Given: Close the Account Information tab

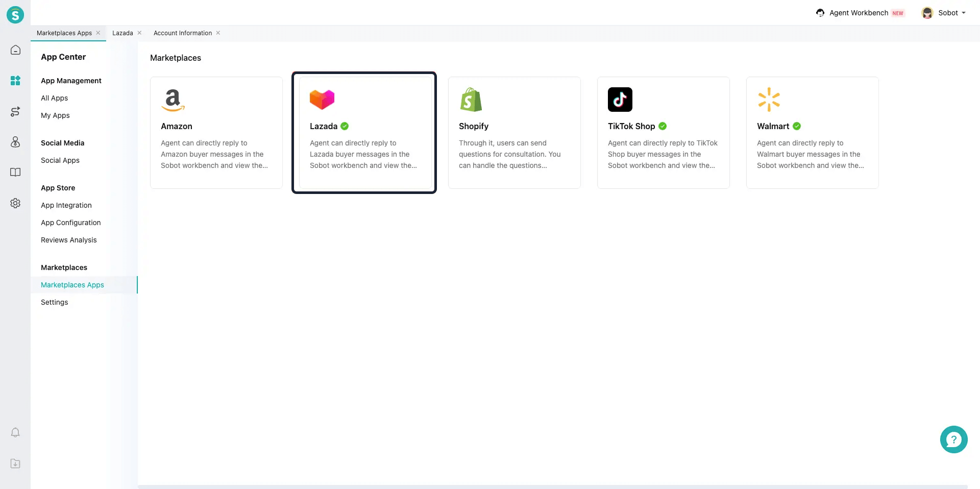Looking at the screenshot, I should (218, 33).
